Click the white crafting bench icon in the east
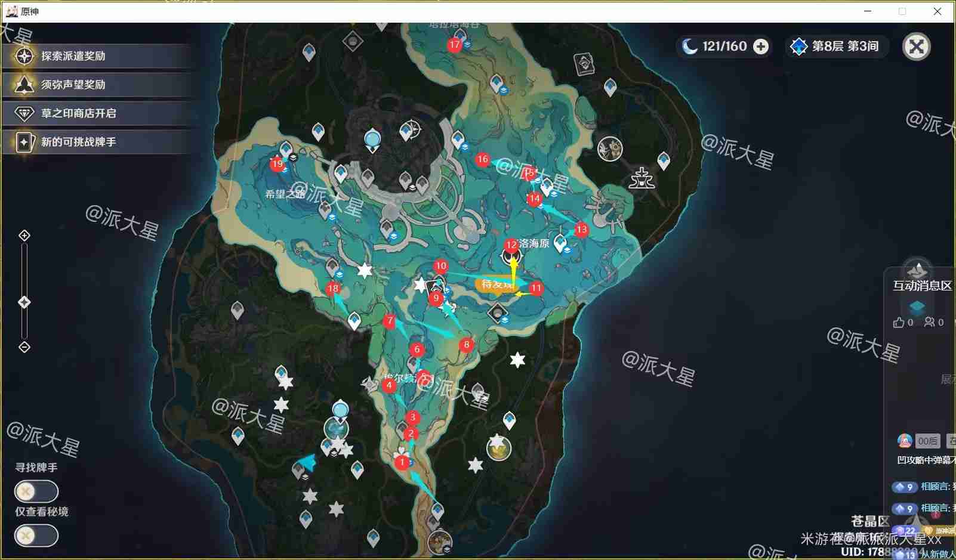The height and width of the screenshot is (560, 956). click(642, 178)
